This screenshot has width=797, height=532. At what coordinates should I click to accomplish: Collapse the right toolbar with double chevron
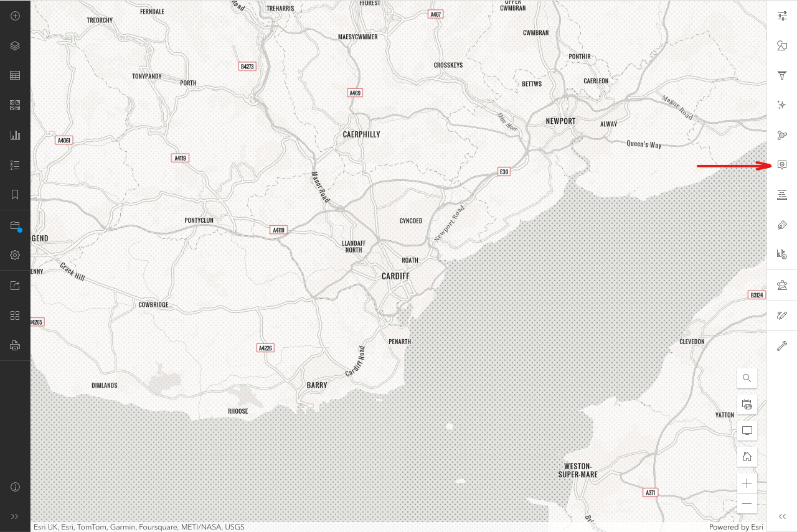click(x=782, y=516)
